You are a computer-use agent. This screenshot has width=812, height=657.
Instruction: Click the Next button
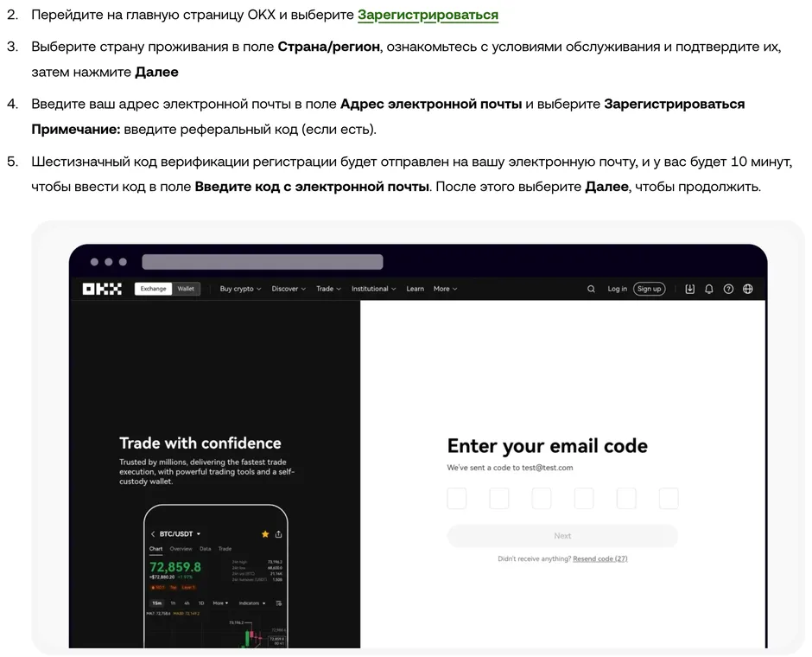[x=562, y=536]
